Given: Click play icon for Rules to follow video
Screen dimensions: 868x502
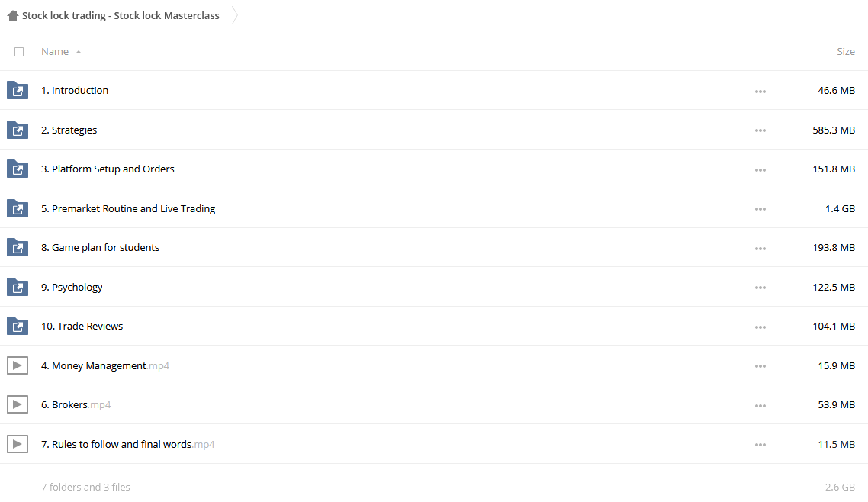Looking at the screenshot, I should click(18, 444).
